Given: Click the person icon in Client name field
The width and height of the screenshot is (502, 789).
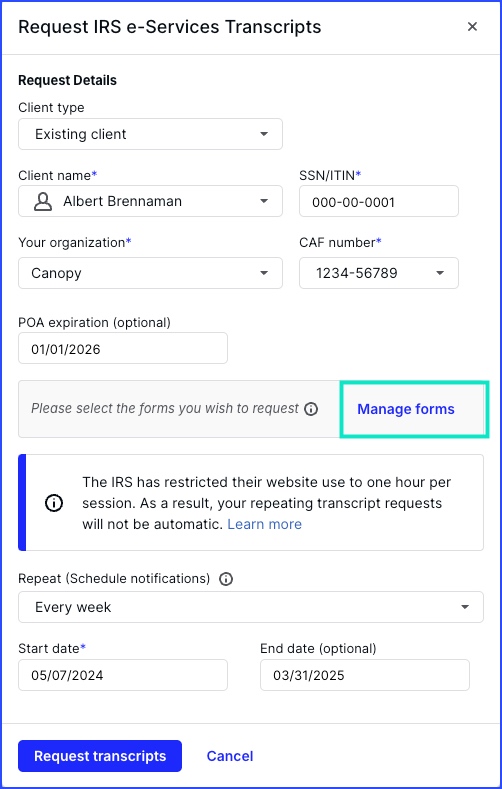Looking at the screenshot, I should [x=43, y=201].
